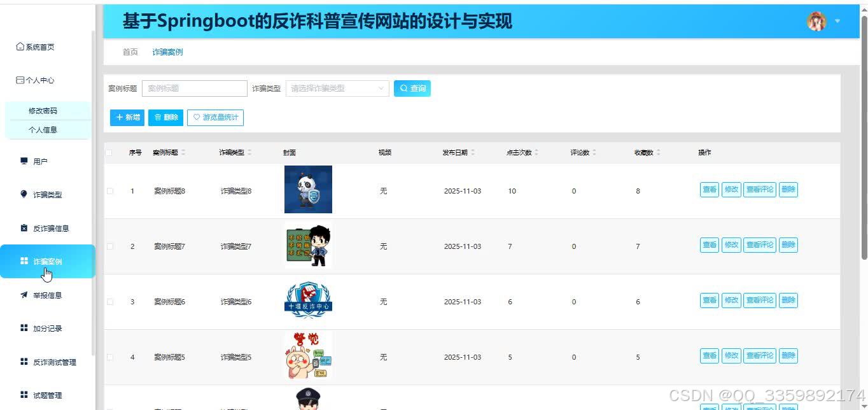Open the shield cover image of 案例标题6
This screenshot has width=868, height=410.
tap(308, 300)
